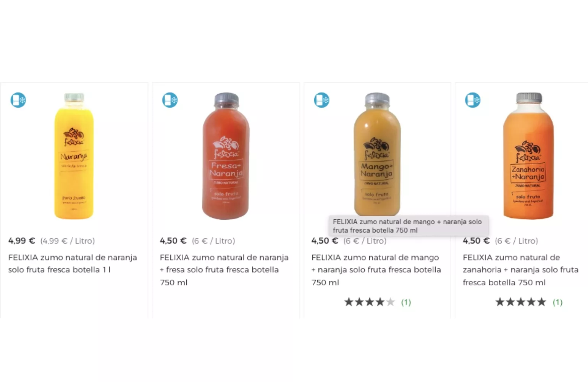
Task: Open the (1) review count for the mango juice
Action: click(406, 303)
